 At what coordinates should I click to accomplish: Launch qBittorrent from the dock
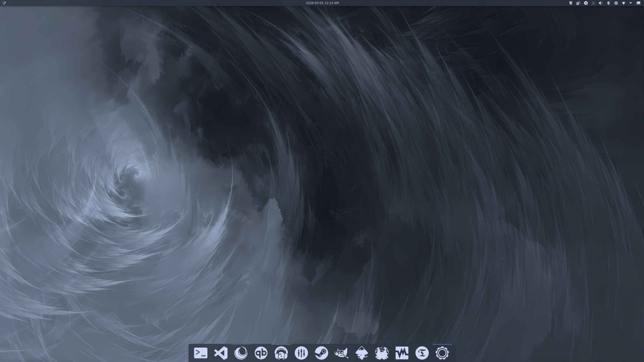coord(261,353)
